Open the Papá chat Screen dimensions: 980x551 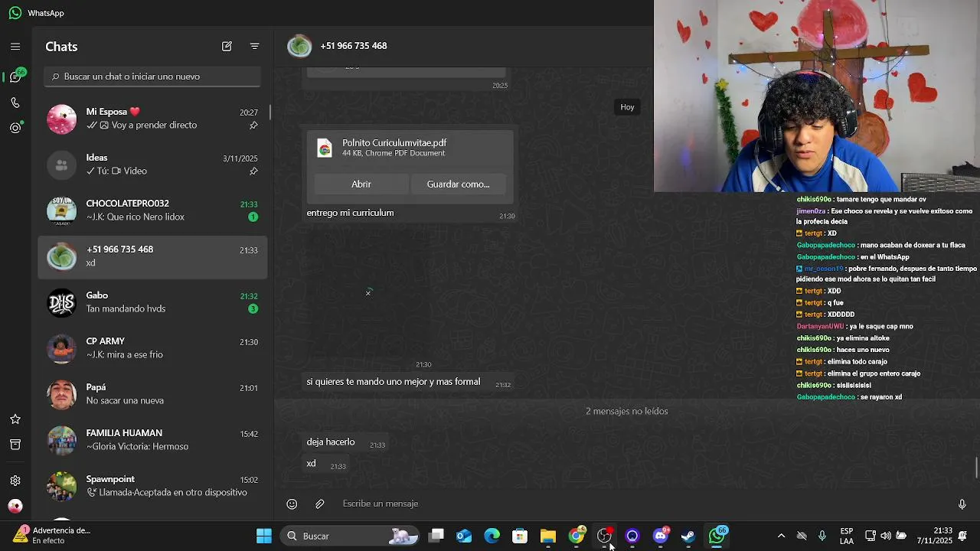click(x=152, y=394)
